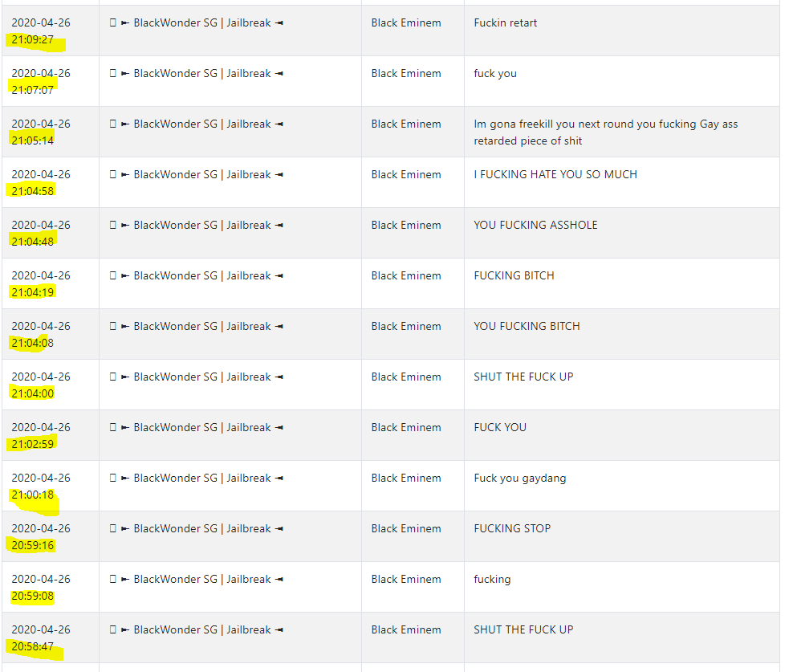Click the highlighted 21:04:00 timestamp
Screen dimensions: 789x672
point(33,393)
